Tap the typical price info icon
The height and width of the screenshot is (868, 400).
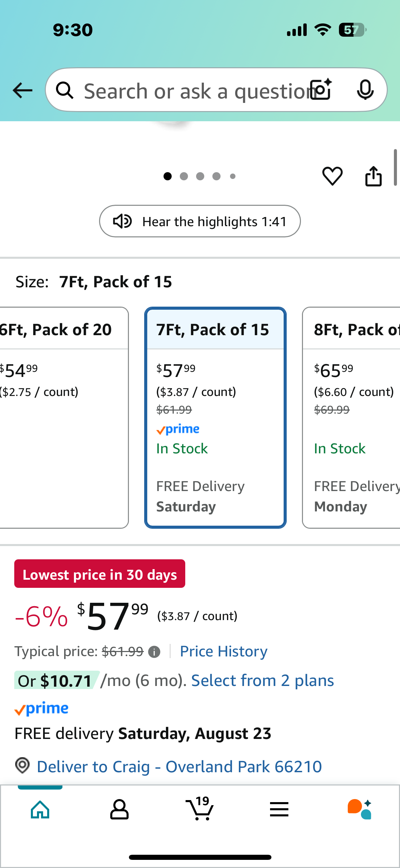click(x=154, y=652)
